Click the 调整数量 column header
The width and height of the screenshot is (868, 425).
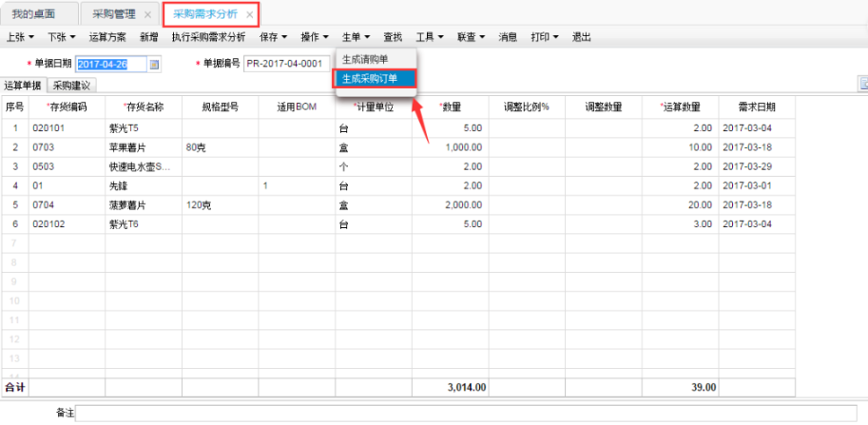pyautogui.click(x=604, y=106)
